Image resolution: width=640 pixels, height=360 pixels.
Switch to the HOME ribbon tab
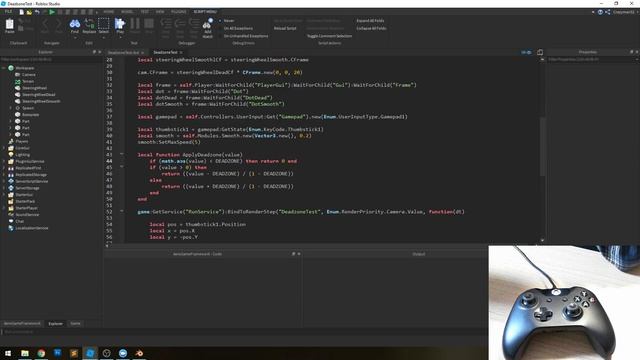(x=109, y=12)
